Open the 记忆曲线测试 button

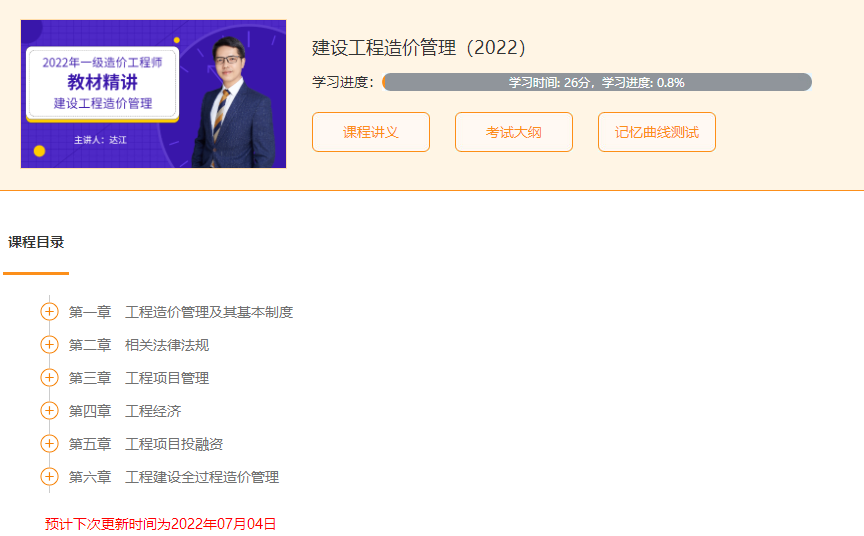pyautogui.click(x=657, y=132)
